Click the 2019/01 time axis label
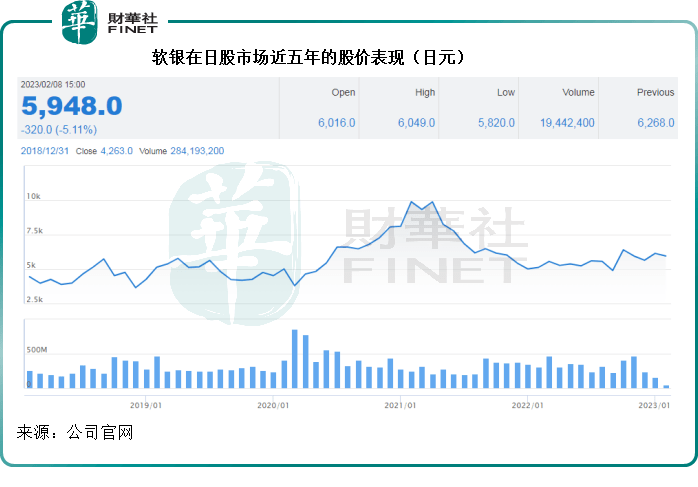 pos(146,406)
